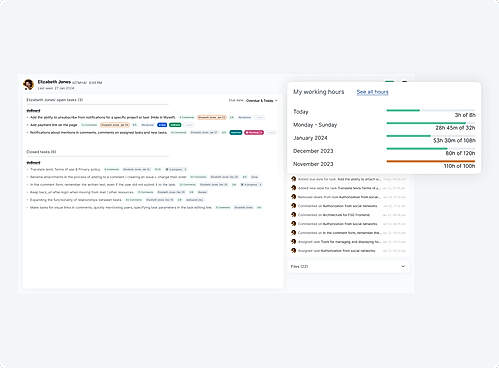
Task: Open closed task 'Keep back_url after login'
Action: pos(82,192)
